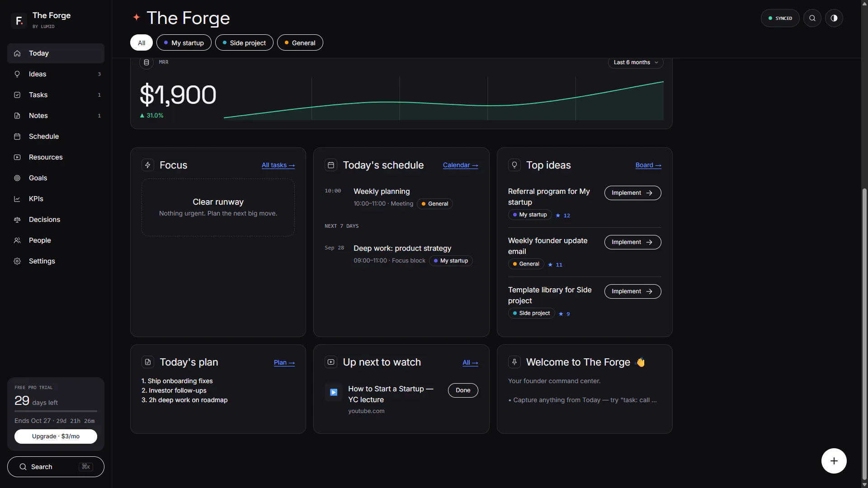The image size is (868, 488).
Task: Click the Today's schedule calendar icon
Action: click(331, 165)
